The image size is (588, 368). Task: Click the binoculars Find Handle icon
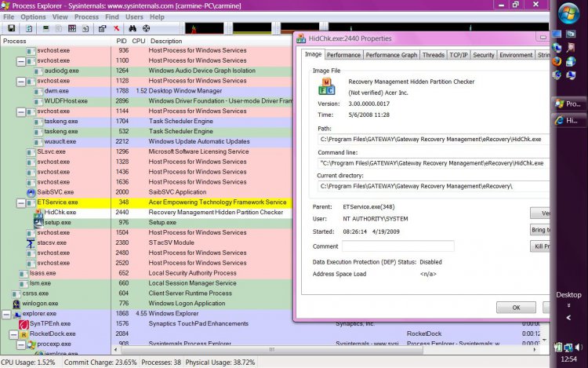point(132,28)
